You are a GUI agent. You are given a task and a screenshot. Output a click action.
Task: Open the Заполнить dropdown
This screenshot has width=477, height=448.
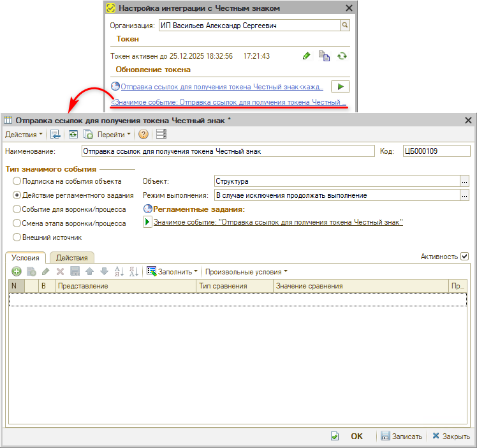pyautogui.click(x=172, y=271)
